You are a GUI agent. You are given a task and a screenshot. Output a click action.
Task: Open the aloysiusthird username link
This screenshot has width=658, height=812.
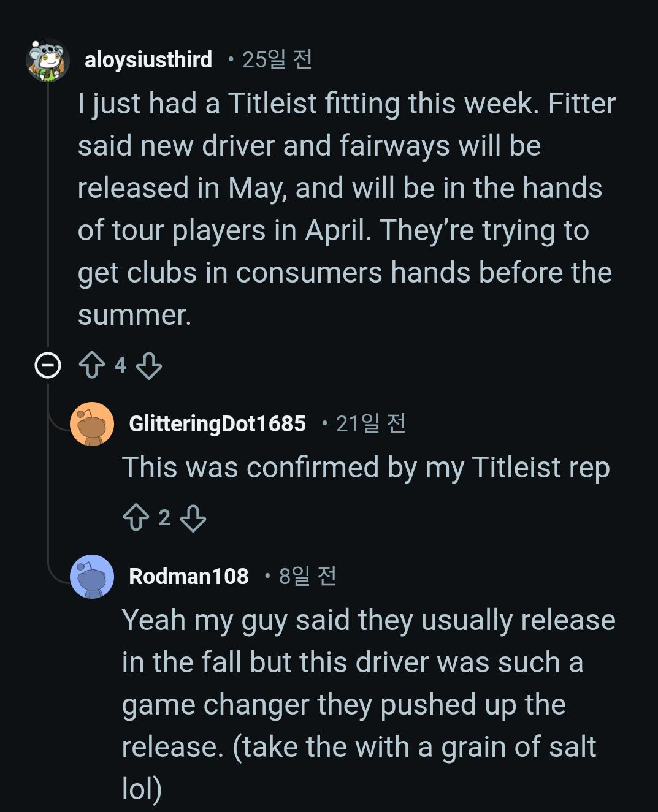[x=148, y=60]
